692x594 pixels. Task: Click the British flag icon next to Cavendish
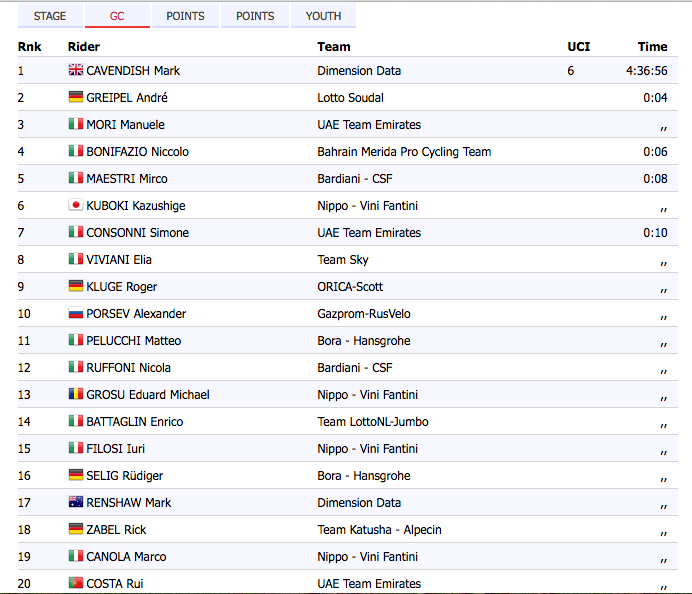[x=75, y=70]
